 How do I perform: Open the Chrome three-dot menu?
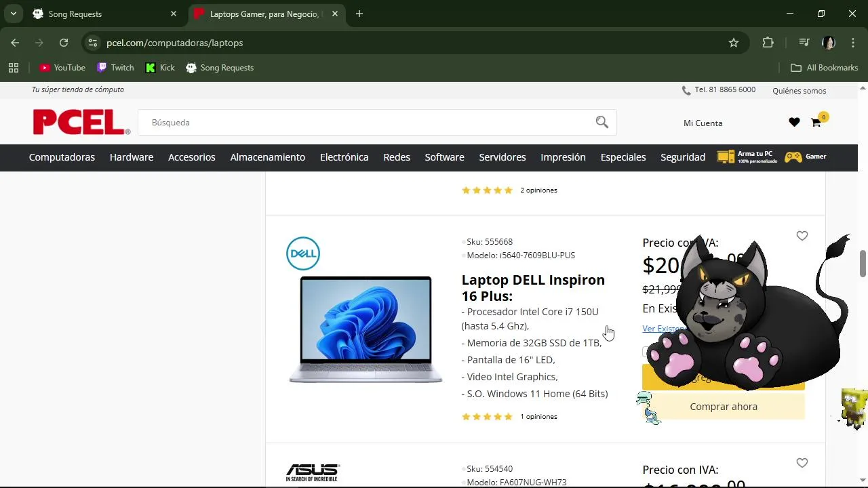click(x=853, y=43)
